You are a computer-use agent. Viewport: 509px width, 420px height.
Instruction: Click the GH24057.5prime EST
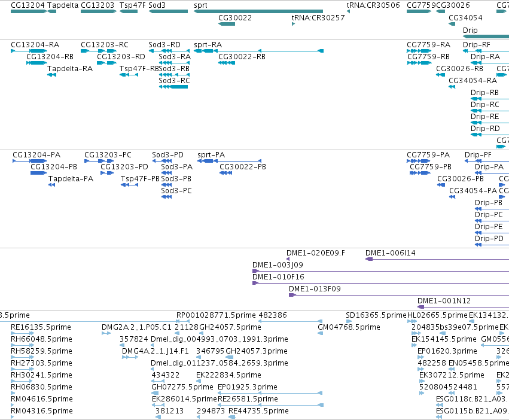[201, 333]
